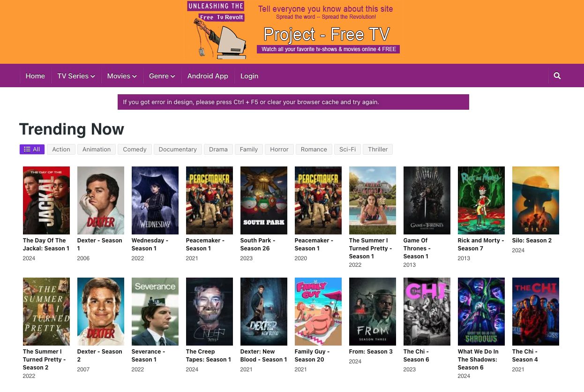
Task: Filter trending shows by Horror
Action: [279, 149]
